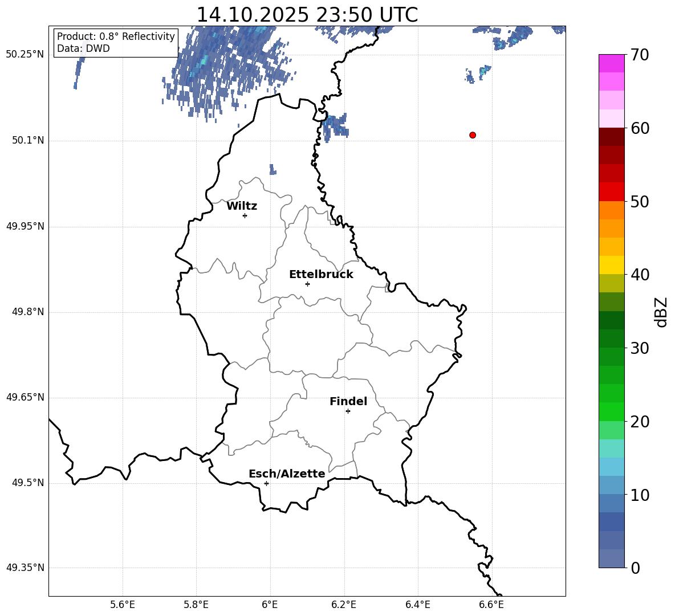Click the grey-blue bottom colorbar segment
The width and height of the screenshot is (675, 616).
pyautogui.click(x=611, y=558)
